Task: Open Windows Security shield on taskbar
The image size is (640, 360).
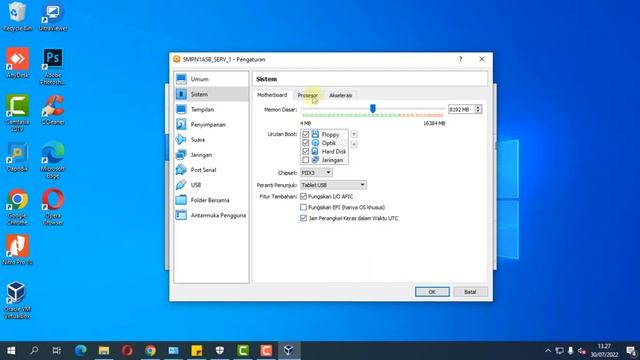Action: [x=220, y=351]
